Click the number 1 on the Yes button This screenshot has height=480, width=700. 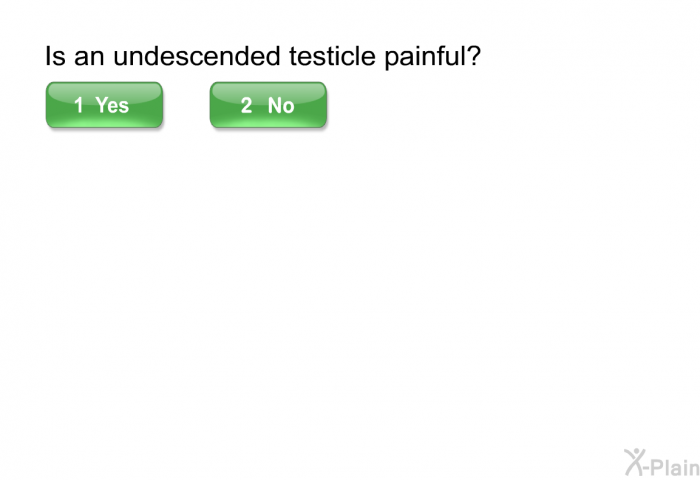pos(79,105)
